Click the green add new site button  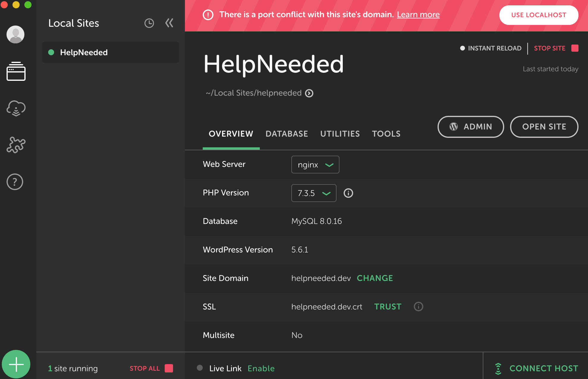[16, 364]
